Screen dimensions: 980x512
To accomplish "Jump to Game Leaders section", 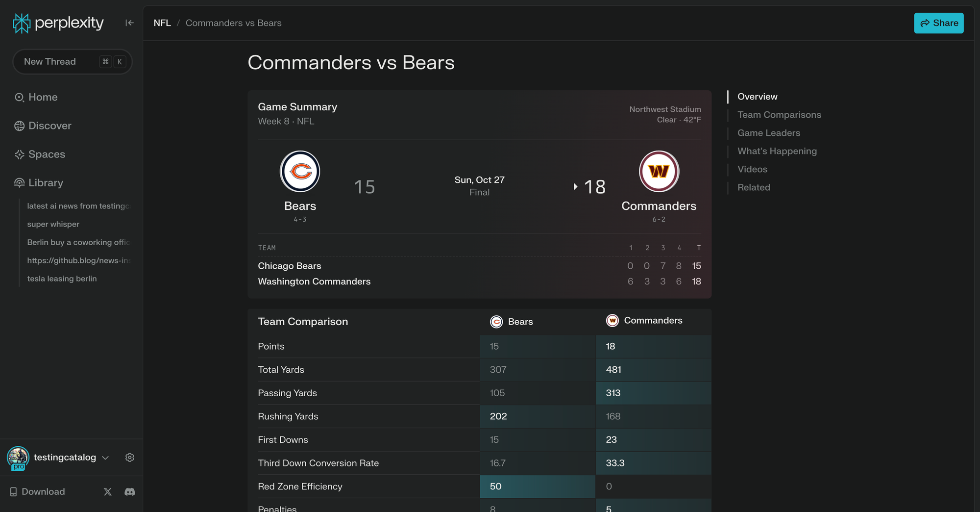I will coord(768,133).
